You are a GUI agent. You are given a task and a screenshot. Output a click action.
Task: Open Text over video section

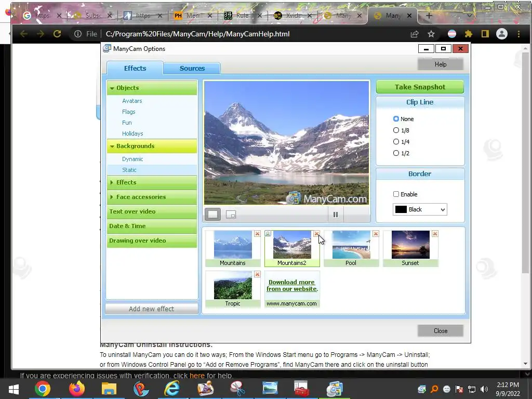point(152,211)
